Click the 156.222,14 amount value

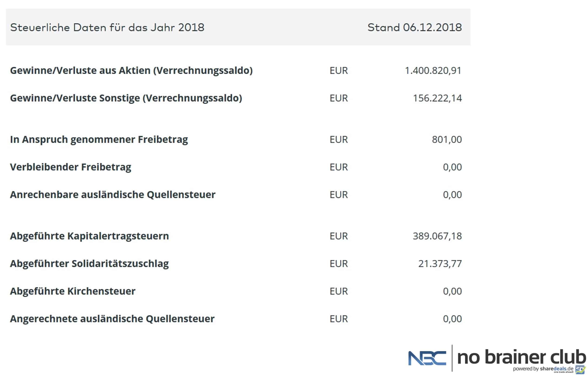point(437,98)
